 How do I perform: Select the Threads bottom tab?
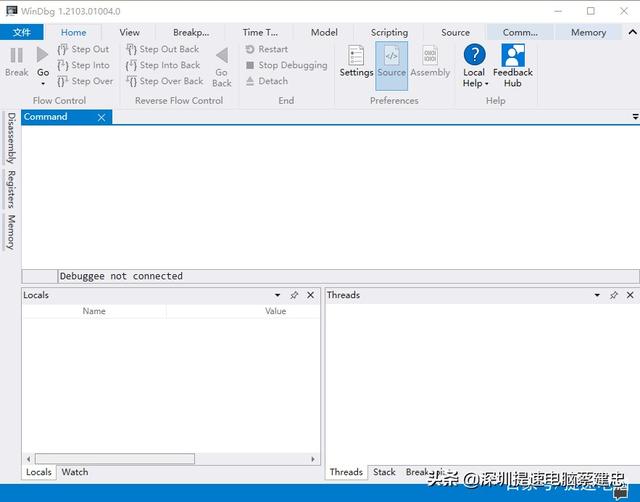click(346, 472)
